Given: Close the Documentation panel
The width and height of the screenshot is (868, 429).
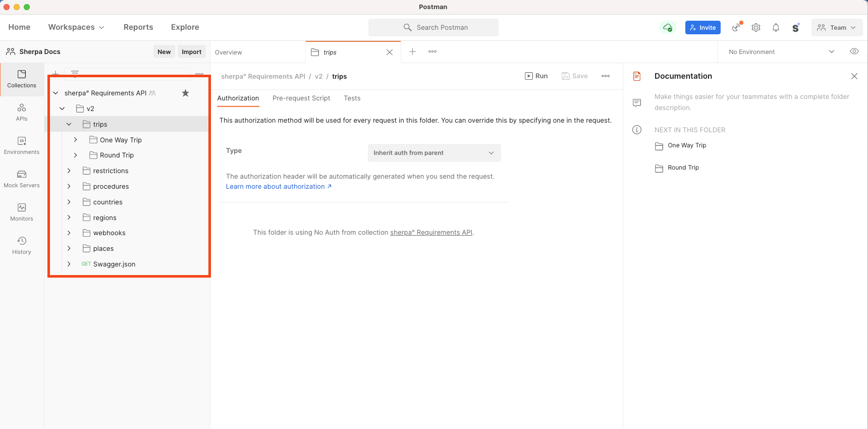Looking at the screenshot, I should coord(854,76).
